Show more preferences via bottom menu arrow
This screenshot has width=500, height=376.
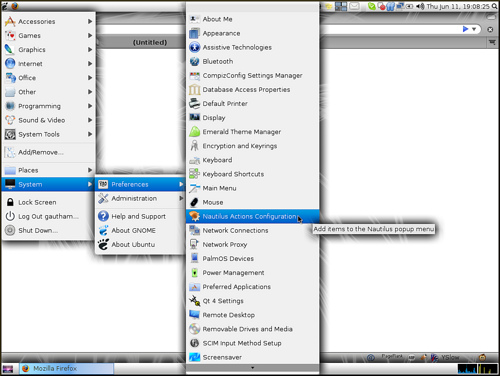tap(252, 368)
